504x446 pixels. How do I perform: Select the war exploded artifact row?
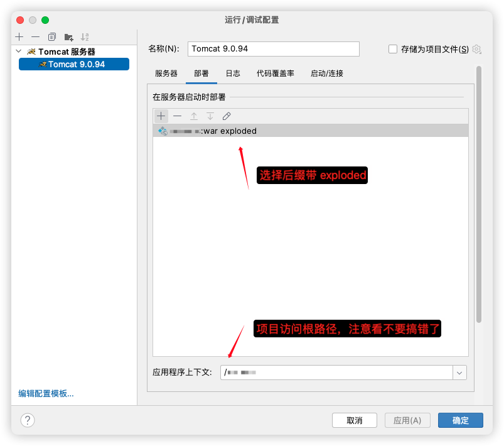[x=311, y=131]
